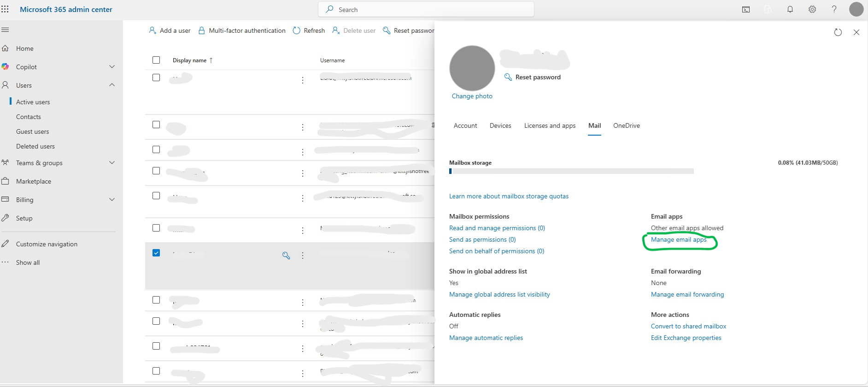Click Read and manage permissions link

[x=497, y=228]
